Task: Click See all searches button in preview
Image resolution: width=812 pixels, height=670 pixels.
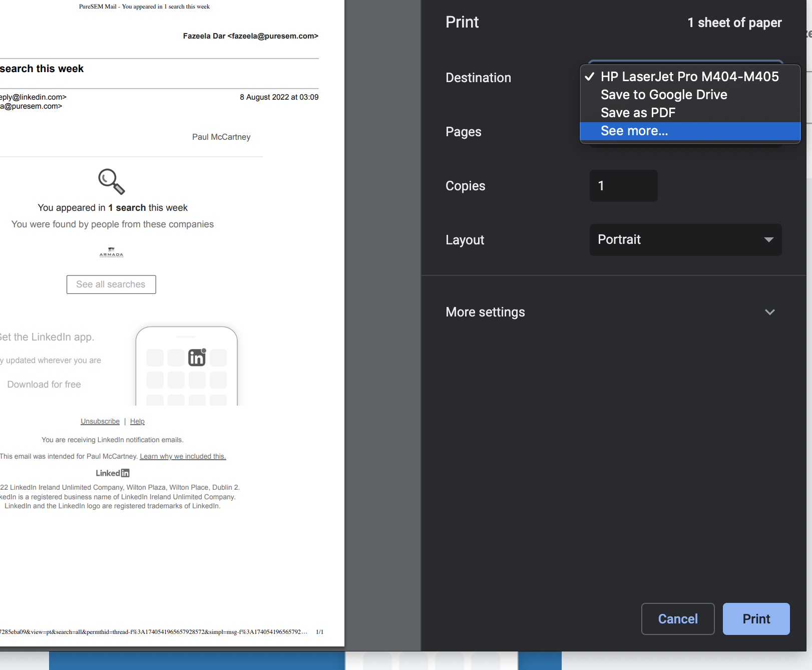Action: [x=111, y=284]
